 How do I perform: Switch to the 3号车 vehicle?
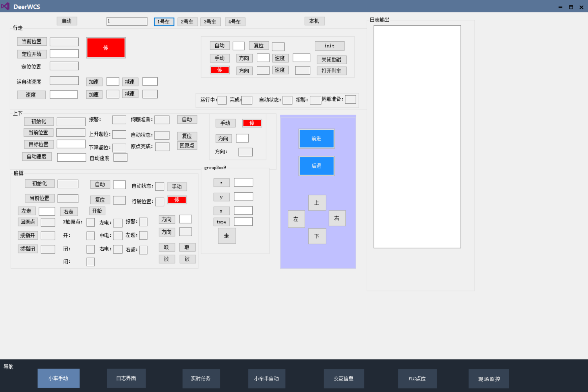pos(210,22)
